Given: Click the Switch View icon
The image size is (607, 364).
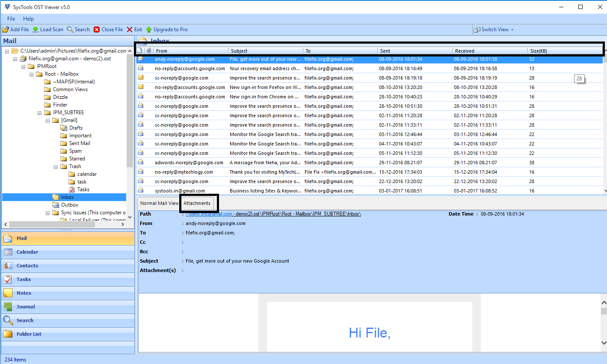Looking at the screenshot, I should 477,30.
